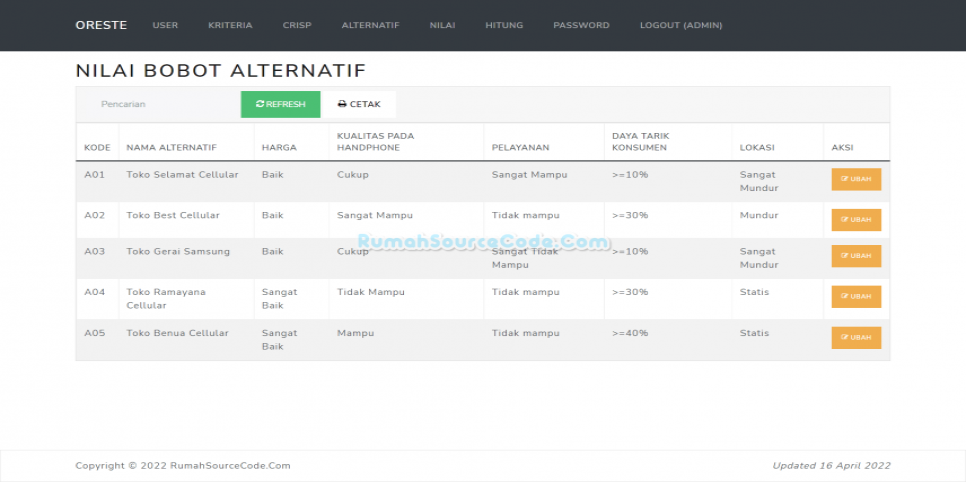
Task: Click the CETAK print button
Action: [x=359, y=104]
